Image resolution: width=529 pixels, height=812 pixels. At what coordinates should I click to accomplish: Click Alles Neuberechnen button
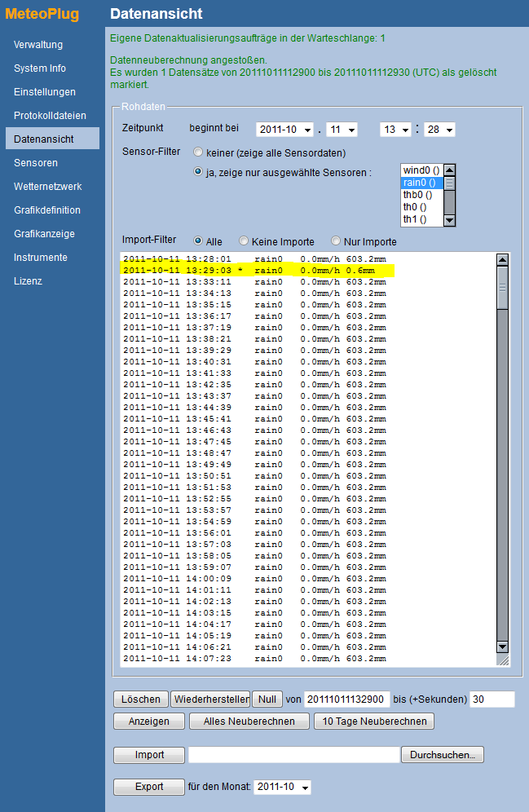coord(249,722)
